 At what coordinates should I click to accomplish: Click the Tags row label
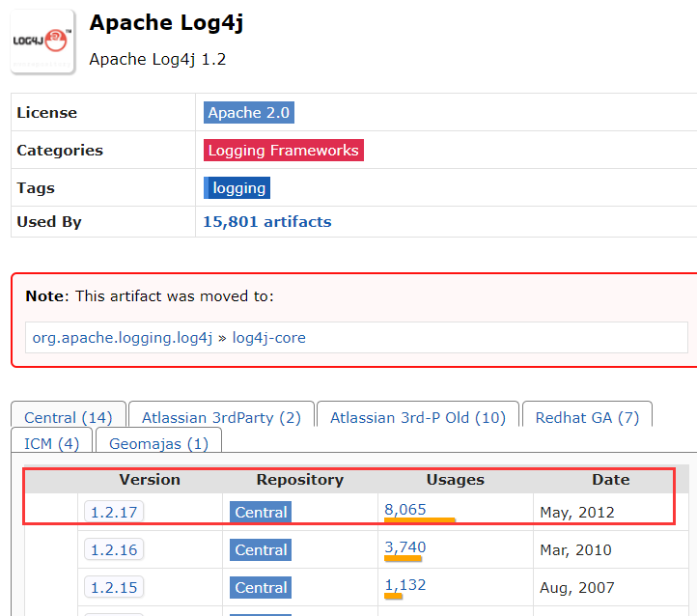pos(36,187)
